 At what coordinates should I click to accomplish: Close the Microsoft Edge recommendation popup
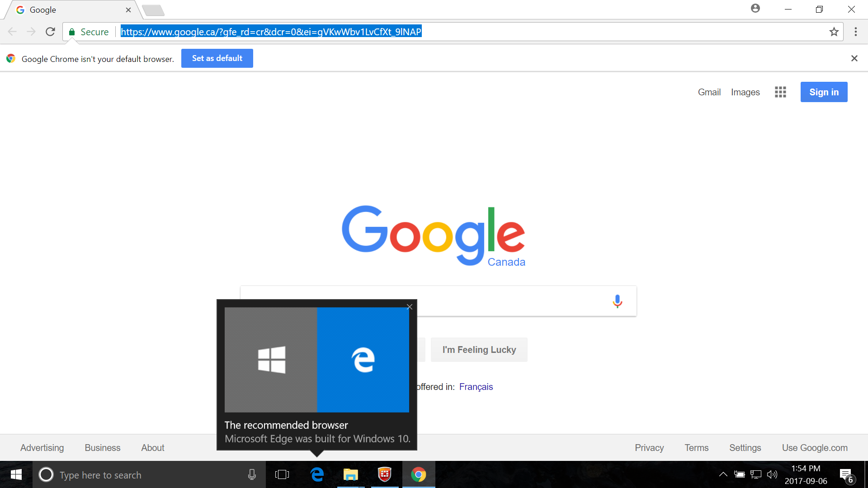(410, 307)
